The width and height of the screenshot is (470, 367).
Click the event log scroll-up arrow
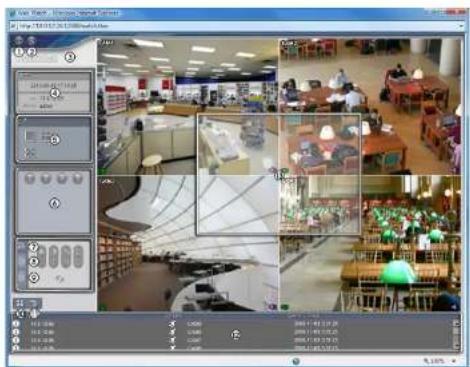pos(457,323)
